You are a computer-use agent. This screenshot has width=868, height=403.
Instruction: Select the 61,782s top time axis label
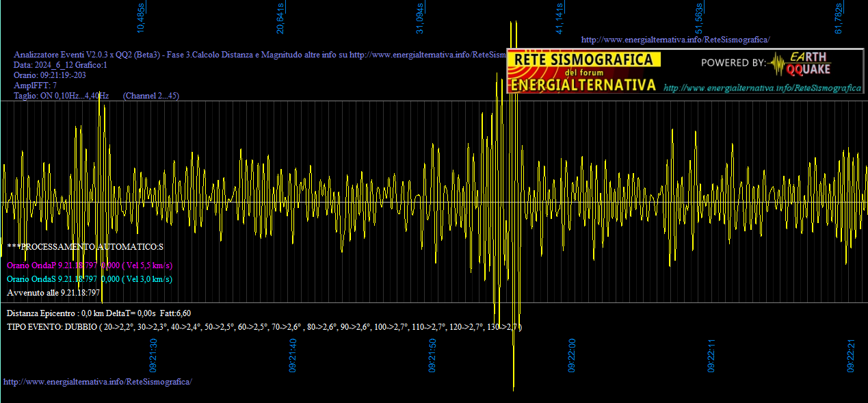pos(839,18)
